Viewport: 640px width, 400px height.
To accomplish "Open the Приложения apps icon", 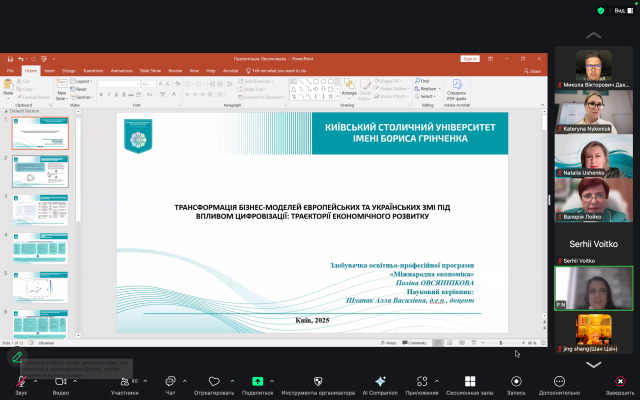I will point(422,382).
